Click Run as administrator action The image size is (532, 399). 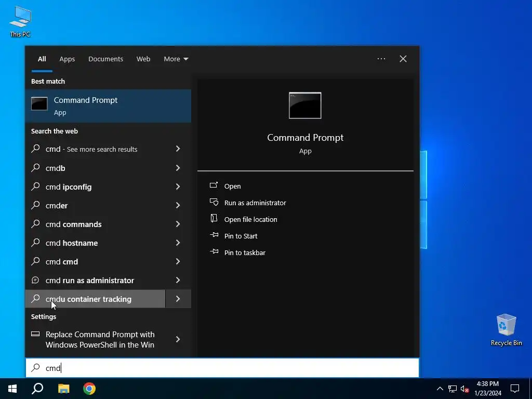pos(255,203)
